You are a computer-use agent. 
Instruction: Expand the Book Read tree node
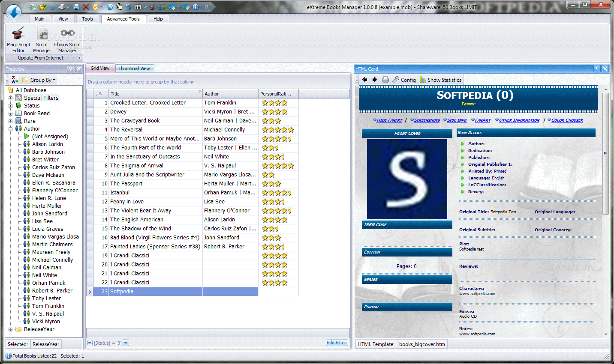[x=11, y=113]
